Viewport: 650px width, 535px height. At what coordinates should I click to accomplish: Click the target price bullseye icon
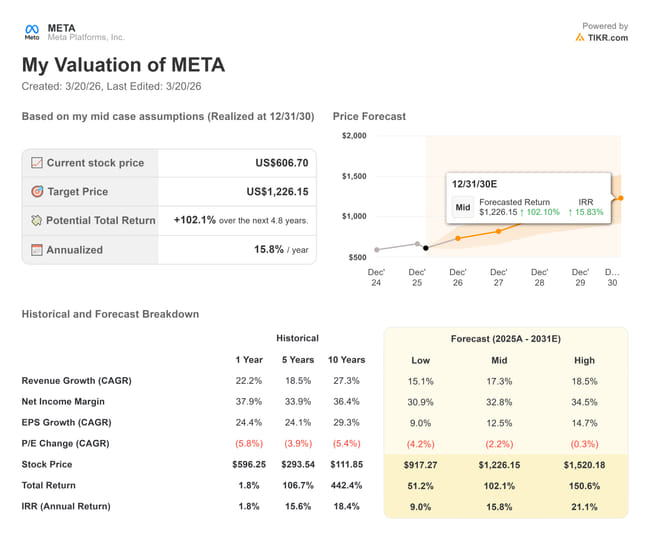point(37,192)
